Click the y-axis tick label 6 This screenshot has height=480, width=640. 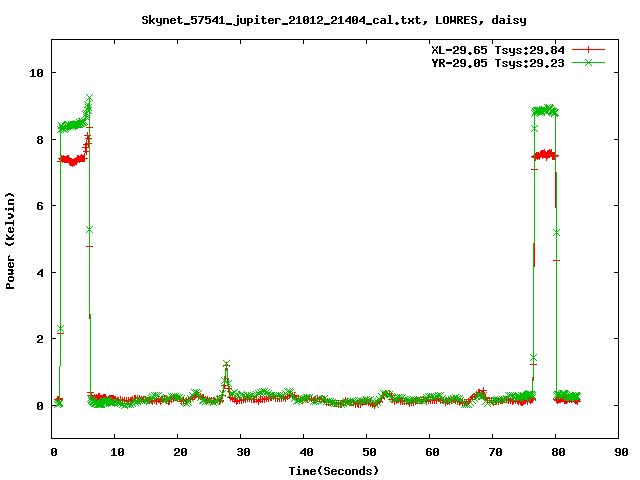click(40, 206)
